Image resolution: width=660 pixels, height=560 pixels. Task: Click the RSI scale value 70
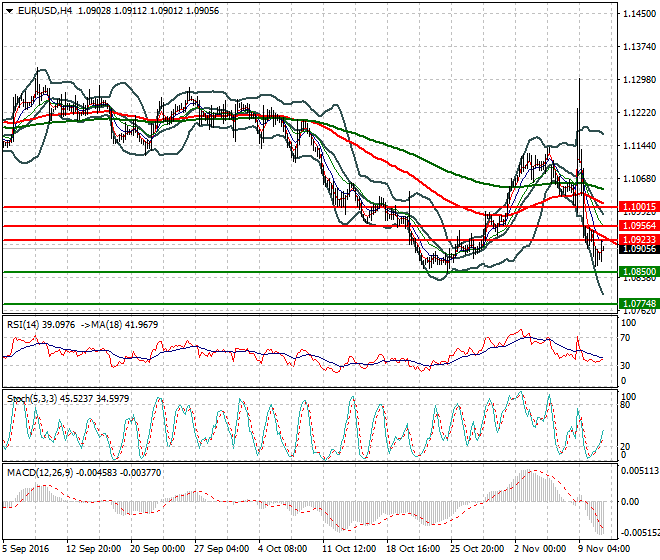click(625, 338)
